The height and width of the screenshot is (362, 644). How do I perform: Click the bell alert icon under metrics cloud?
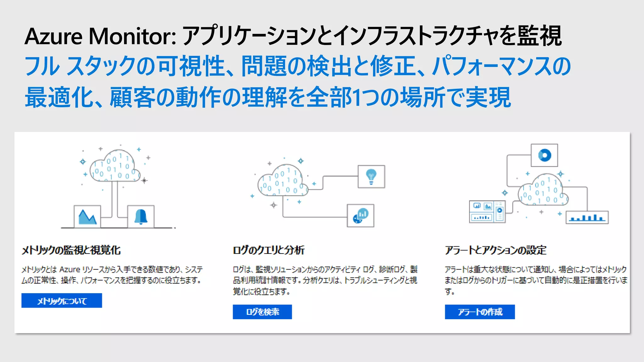click(x=141, y=217)
